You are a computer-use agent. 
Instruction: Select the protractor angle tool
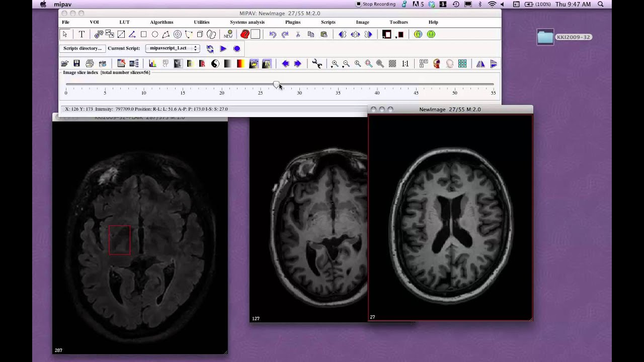(x=132, y=34)
